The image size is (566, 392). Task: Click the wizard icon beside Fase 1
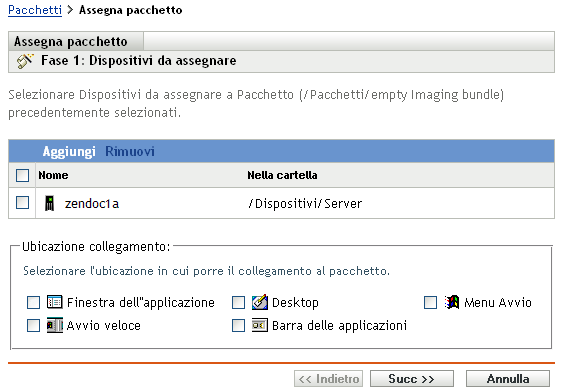point(25,61)
